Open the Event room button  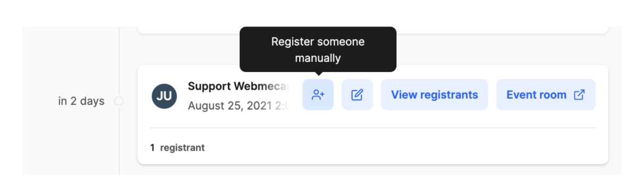tap(546, 95)
